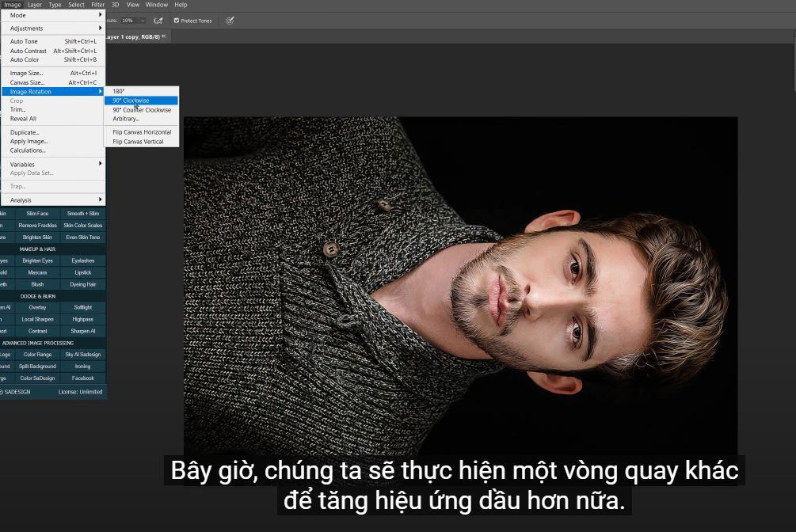Screen dimensions: 796x532
Task: Click the pen pressure icon in options bar
Action: point(230,21)
